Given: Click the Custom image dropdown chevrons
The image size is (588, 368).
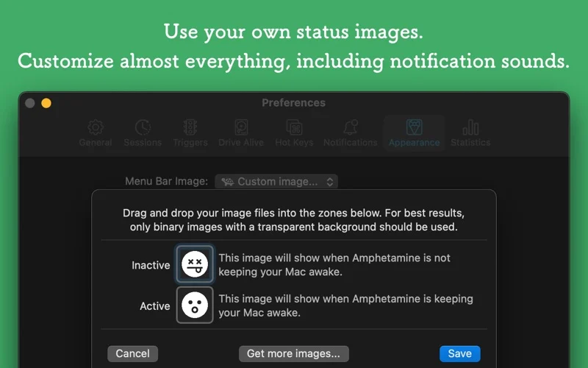Looking at the screenshot, I should click(329, 182).
